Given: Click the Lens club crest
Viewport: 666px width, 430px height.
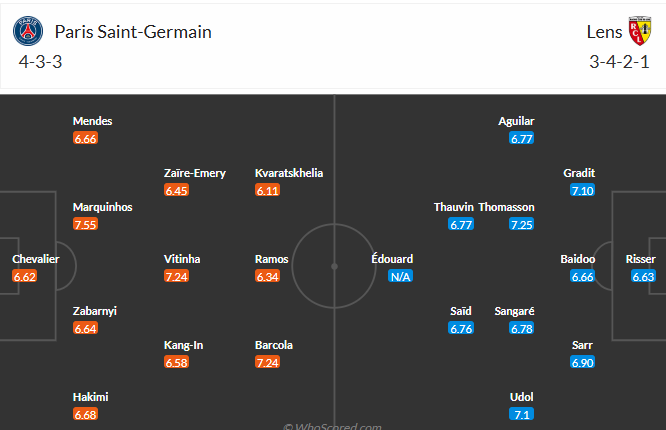Looking at the screenshot, I should [x=640, y=31].
